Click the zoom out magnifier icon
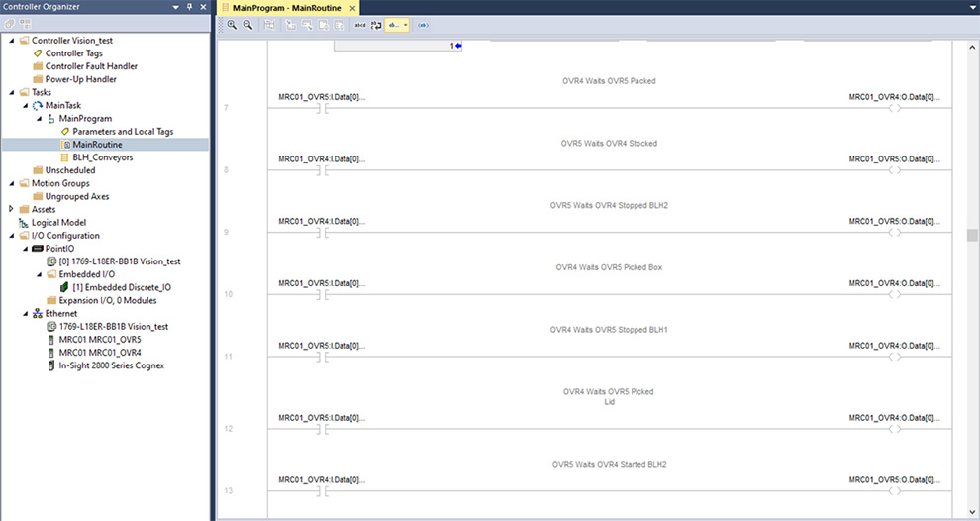The width and height of the screenshot is (980, 521). click(x=248, y=25)
